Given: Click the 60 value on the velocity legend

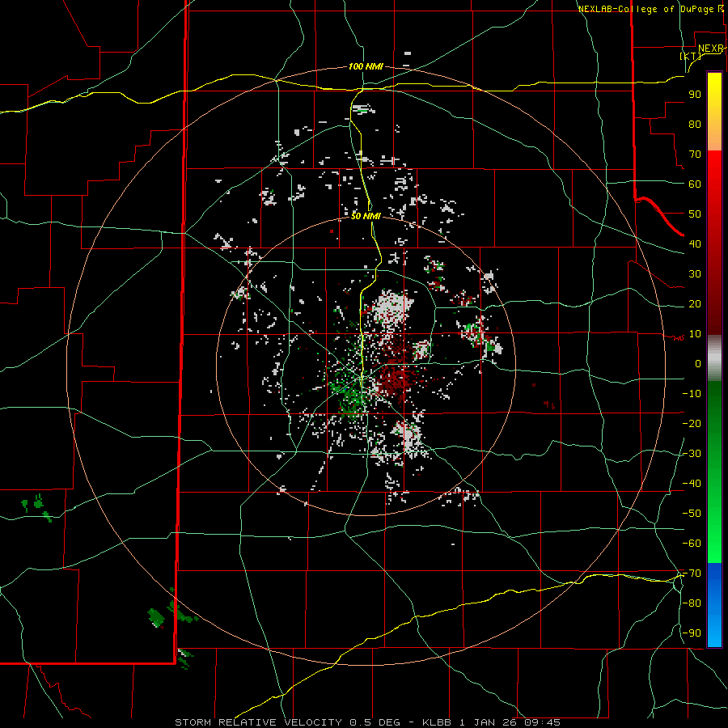Looking at the screenshot, I should click(695, 184).
